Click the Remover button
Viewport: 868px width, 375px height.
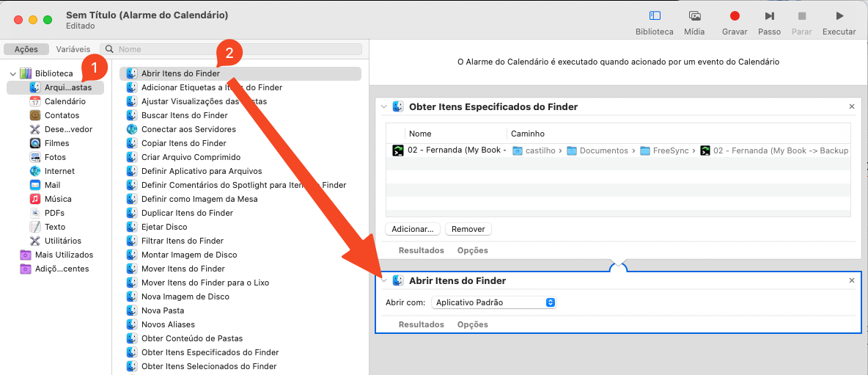468,229
